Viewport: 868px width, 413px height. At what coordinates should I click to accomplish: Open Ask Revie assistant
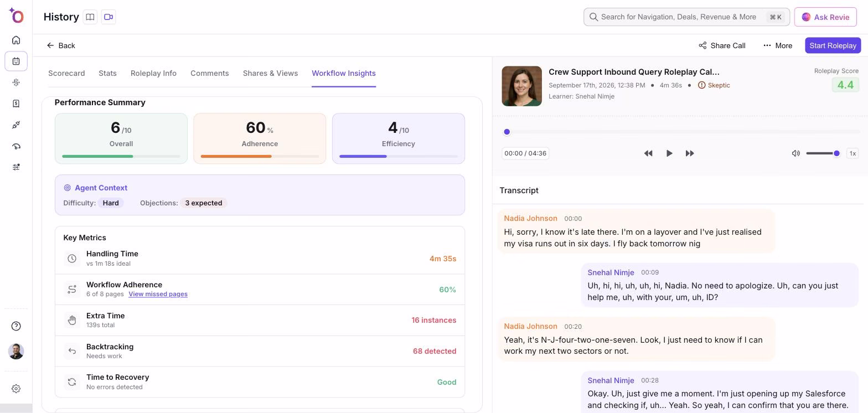click(825, 17)
